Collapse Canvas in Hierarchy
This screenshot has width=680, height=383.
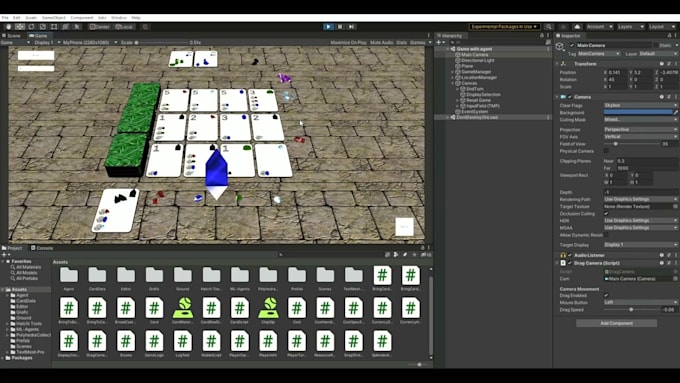[x=453, y=83]
